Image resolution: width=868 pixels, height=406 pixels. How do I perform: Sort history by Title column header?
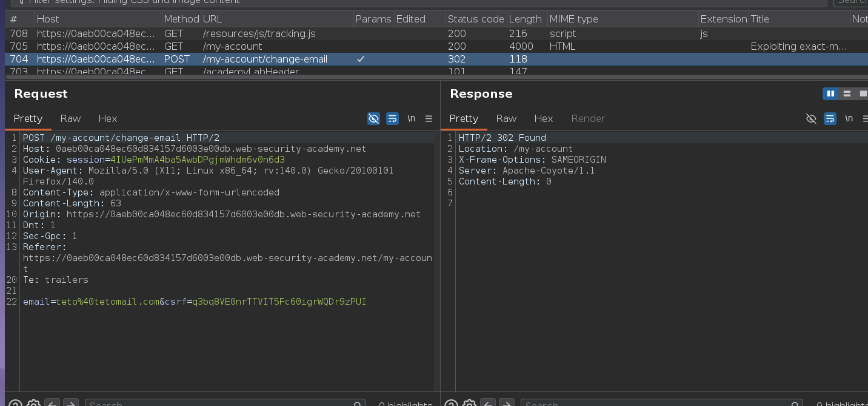click(799, 19)
